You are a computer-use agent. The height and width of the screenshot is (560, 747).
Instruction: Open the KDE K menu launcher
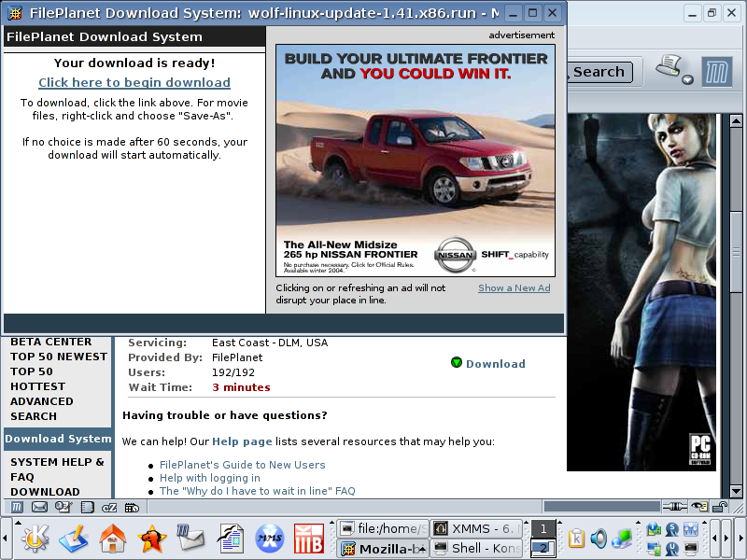coord(35,539)
